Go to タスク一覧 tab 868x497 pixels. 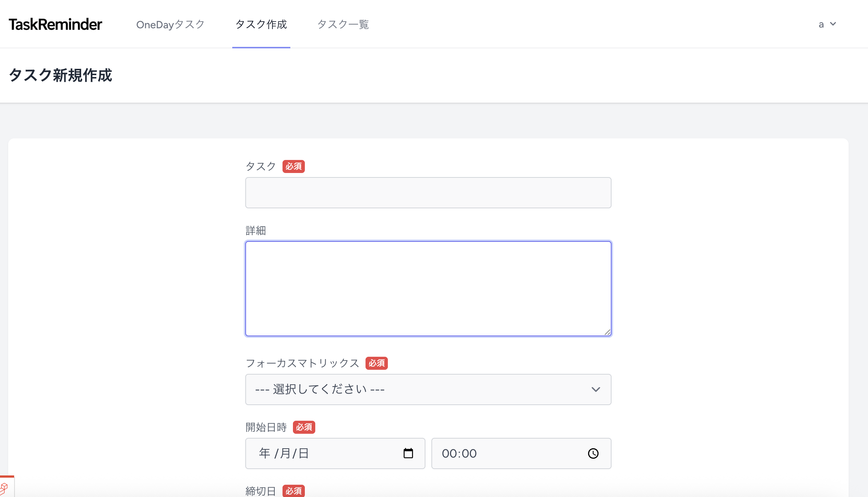pos(343,25)
